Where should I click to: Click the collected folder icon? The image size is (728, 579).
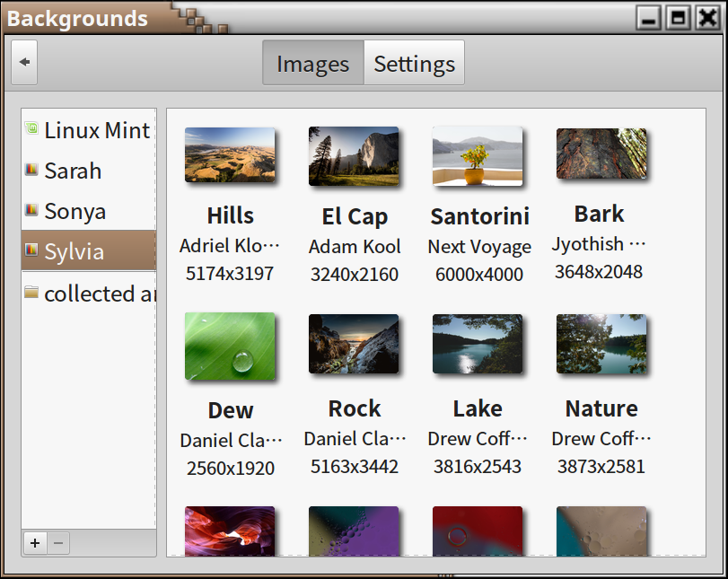(x=31, y=292)
